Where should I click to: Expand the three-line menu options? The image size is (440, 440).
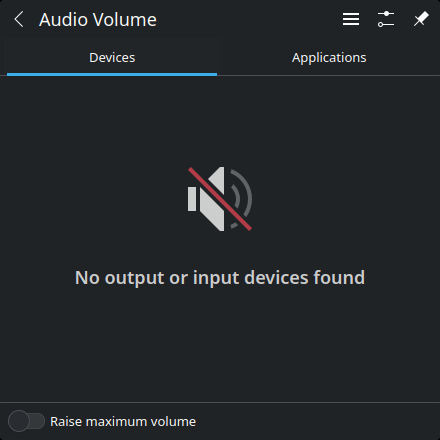pyautogui.click(x=351, y=19)
